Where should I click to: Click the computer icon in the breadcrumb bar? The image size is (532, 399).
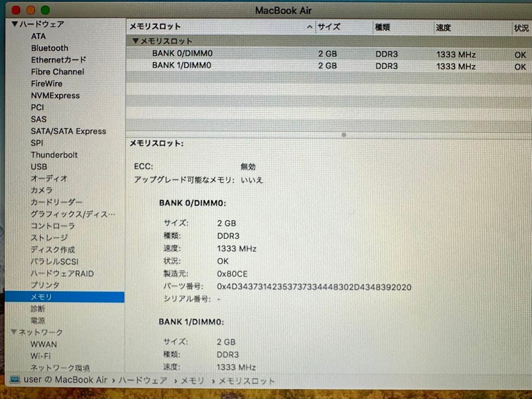point(16,380)
